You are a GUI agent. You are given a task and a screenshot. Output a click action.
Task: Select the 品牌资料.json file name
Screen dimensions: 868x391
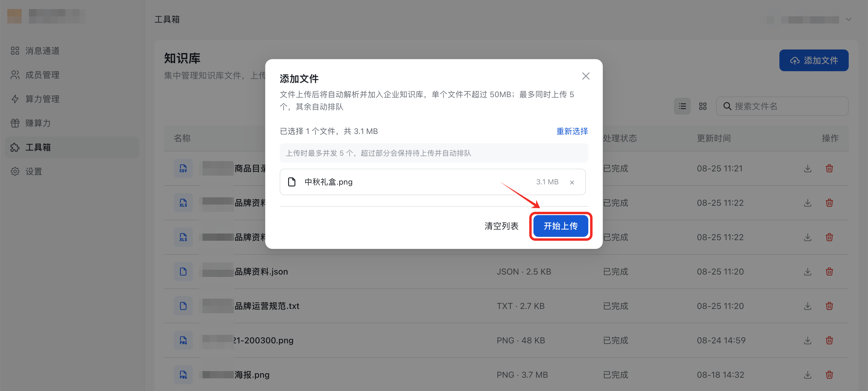(261, 272)
